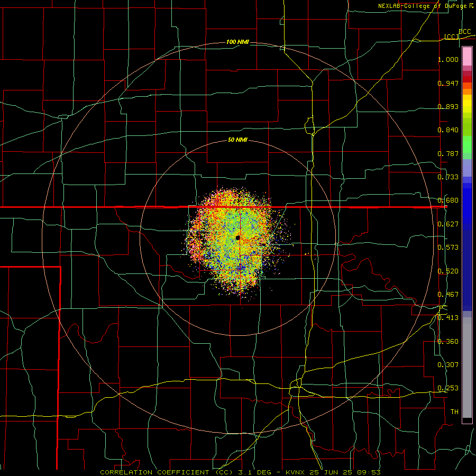Screen dimensions: 476x476
Task: Click the 'TH' threshold label on scale
Action: (x=454, y=412)
